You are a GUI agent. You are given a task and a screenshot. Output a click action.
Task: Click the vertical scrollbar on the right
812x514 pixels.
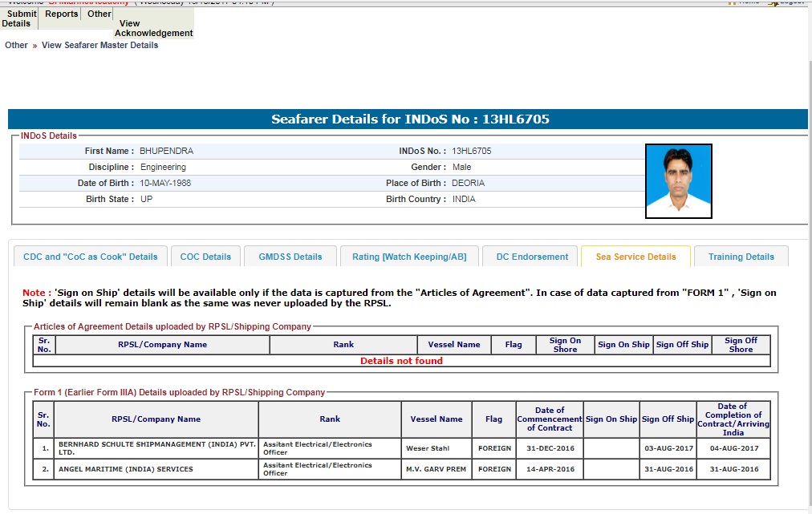(x=806, y=241)
